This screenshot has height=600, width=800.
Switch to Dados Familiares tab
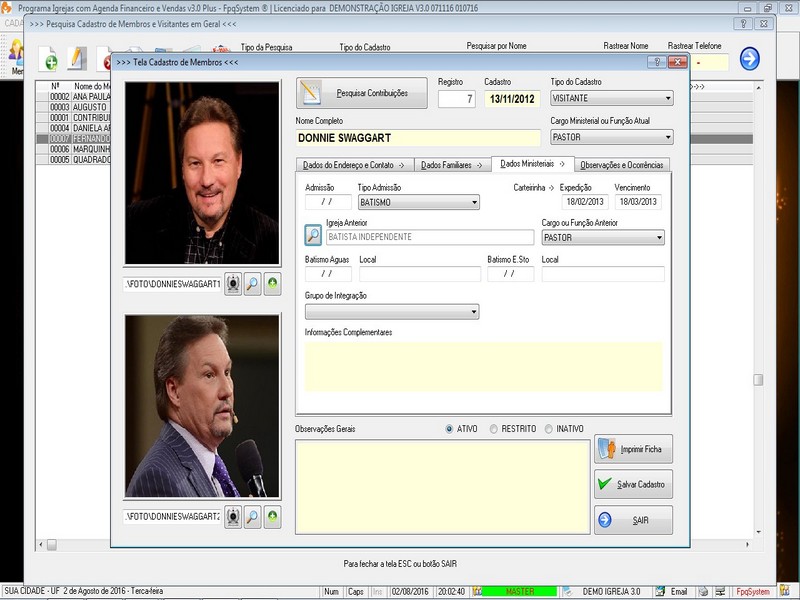453,165
